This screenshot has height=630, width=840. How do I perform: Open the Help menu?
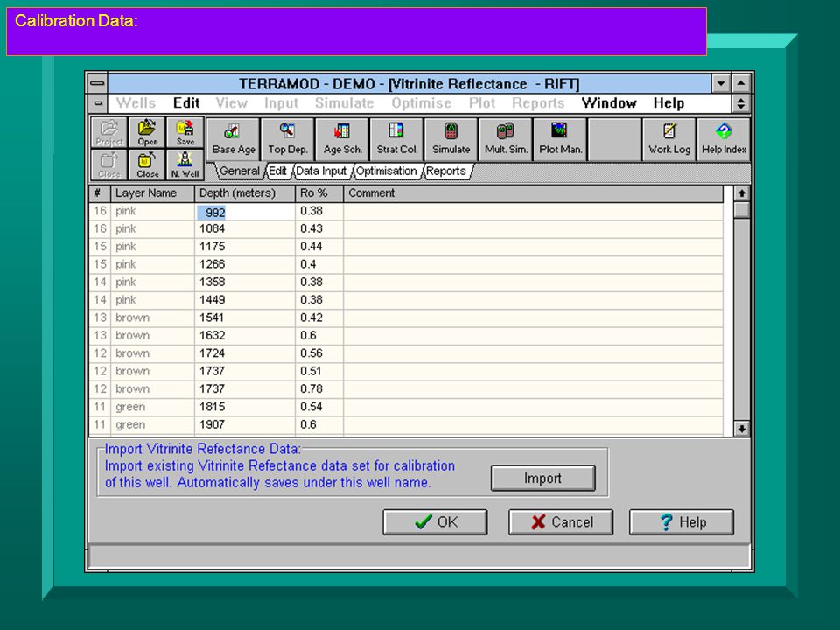668,103
